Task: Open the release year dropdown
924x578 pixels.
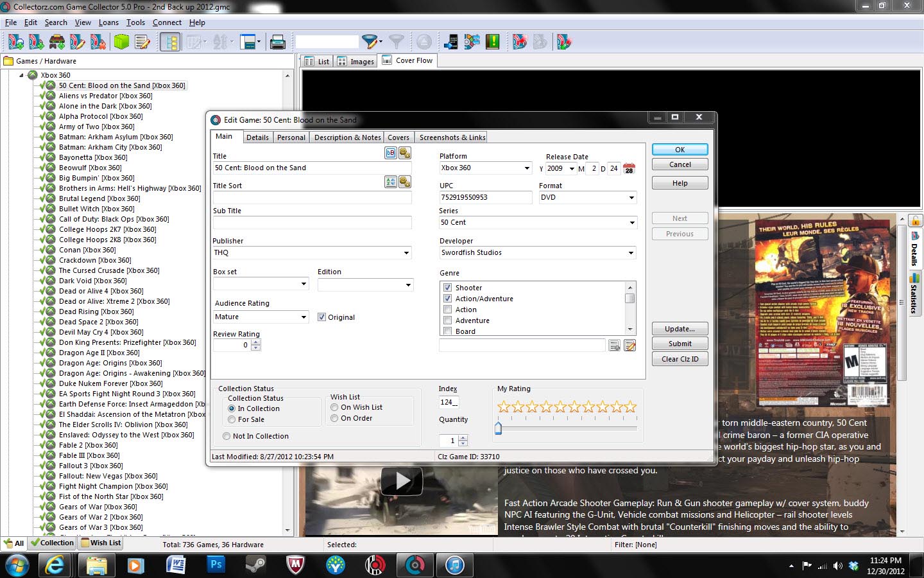Action: tap(572, 169)
